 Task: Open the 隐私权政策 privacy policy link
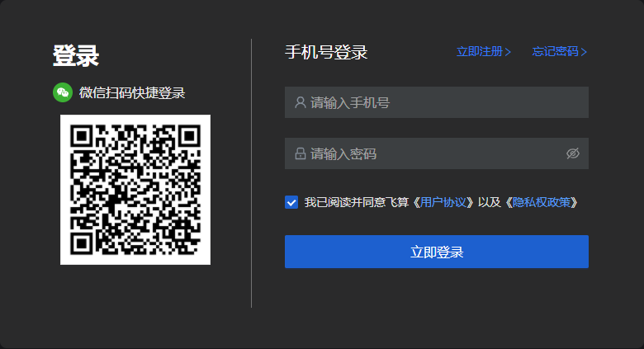(542, 202)
